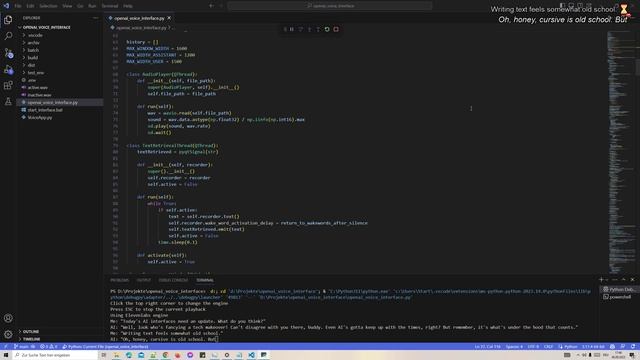The image size is (640, 360).
Task: Close the openai_voice_interface.py editor tab
Action: click(169, 18)
